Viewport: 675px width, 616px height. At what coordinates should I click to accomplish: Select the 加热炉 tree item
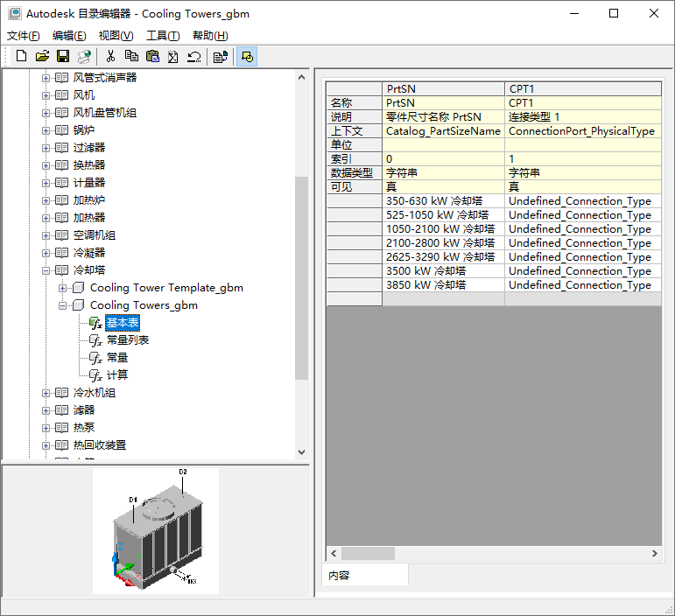89,200
